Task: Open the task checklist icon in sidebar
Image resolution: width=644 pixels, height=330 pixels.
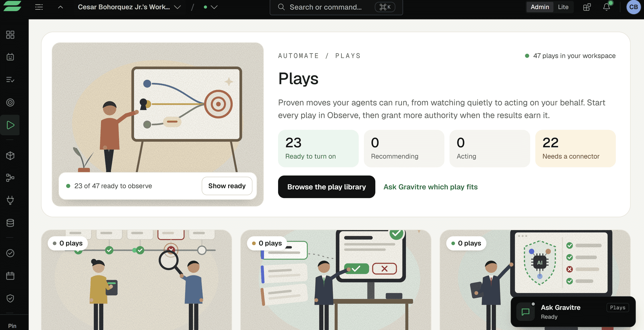Action: tap(10, 80)
